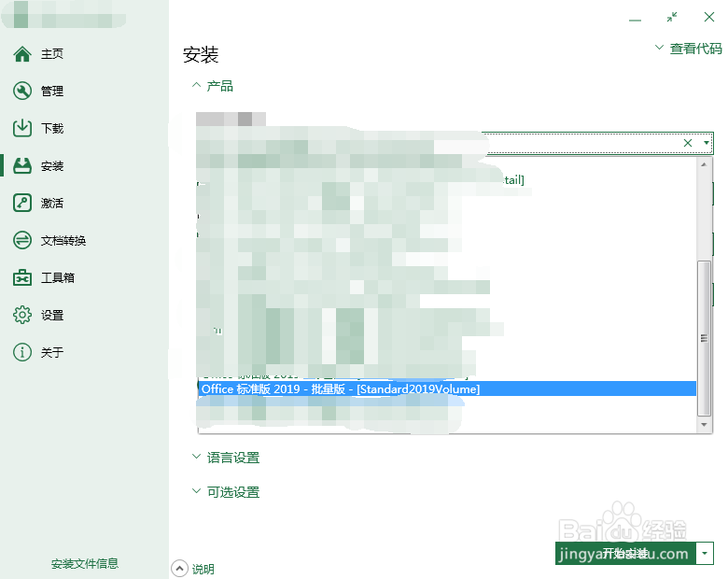Switch to 管理 menu label
Viewport: 728px width, 579px height.
[x=52, y=92]
